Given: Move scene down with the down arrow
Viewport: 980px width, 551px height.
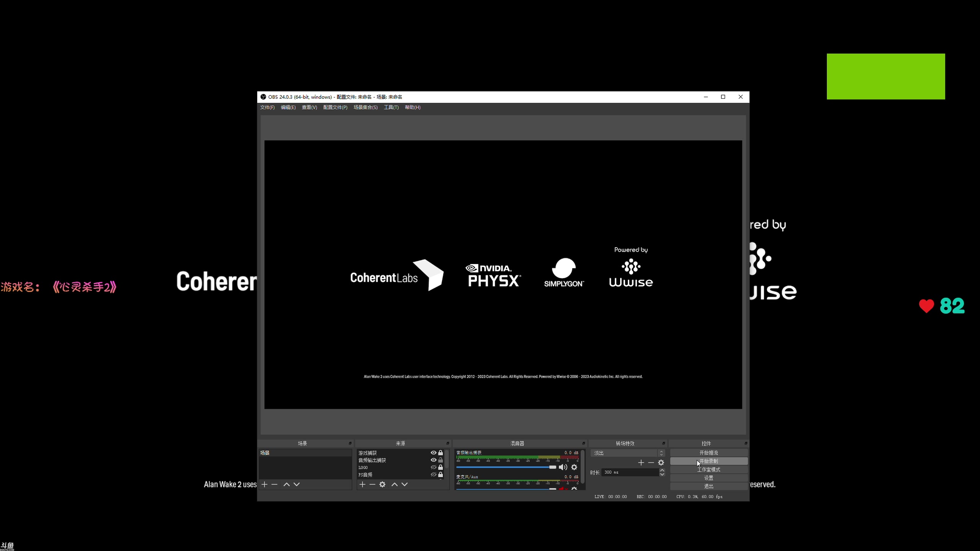Looking at the screenshot, I should 297,484.
